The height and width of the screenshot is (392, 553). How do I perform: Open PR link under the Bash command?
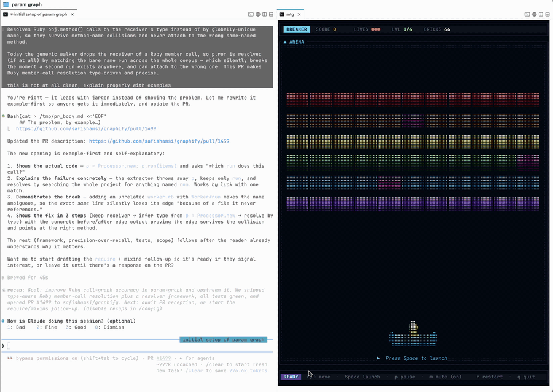click(x=86, y=128)
